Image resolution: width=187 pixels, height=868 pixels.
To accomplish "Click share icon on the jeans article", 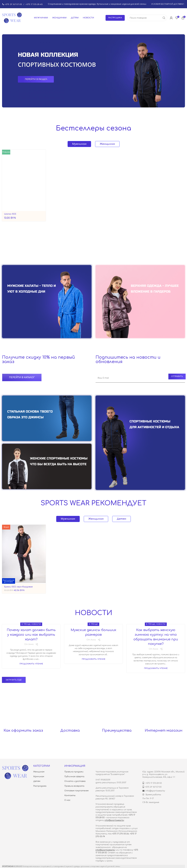I will click(99, 640).
